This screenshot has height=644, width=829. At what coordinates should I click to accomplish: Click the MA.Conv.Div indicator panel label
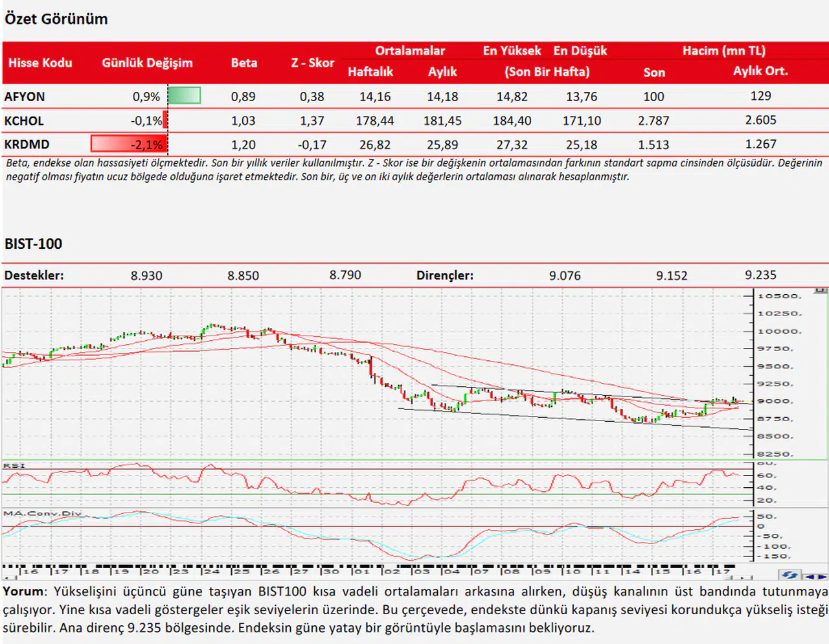pyautogui.click(x=42, y=513)
